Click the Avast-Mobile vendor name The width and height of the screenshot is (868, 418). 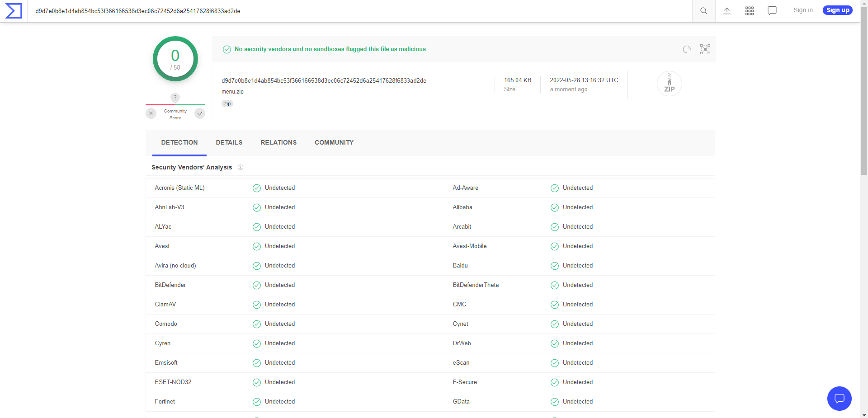[470, 246]
